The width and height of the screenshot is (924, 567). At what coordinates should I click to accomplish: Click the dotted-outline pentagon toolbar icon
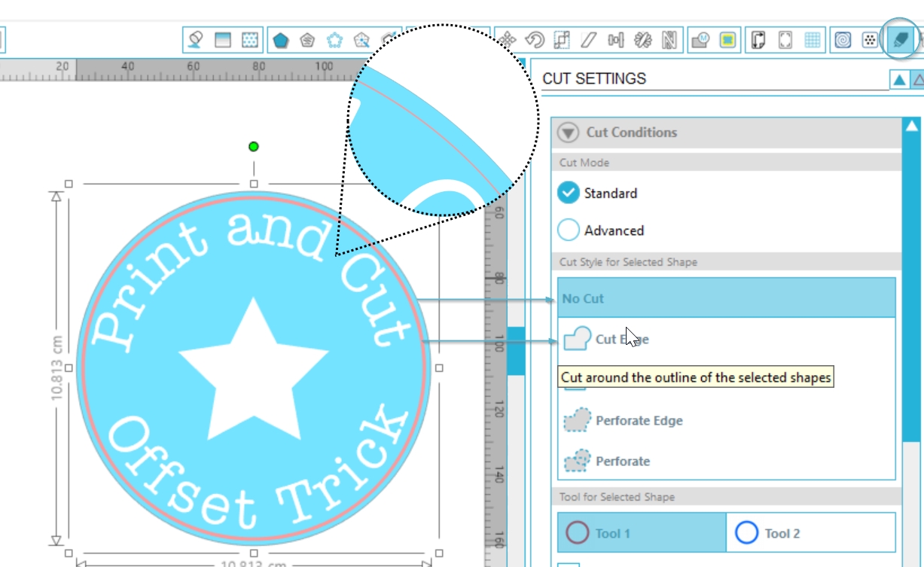click(334, 40)
